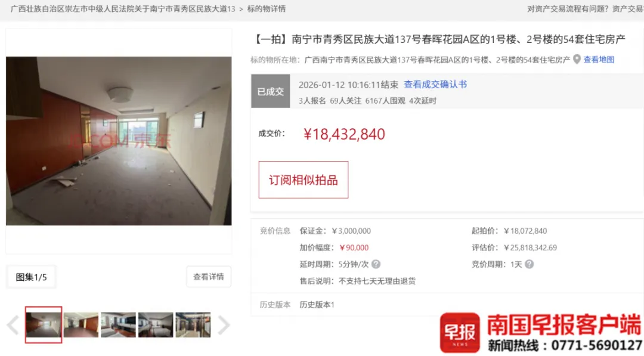Select the second gallery thumbnail
The image size is (644, 356).
pos(81,325)
